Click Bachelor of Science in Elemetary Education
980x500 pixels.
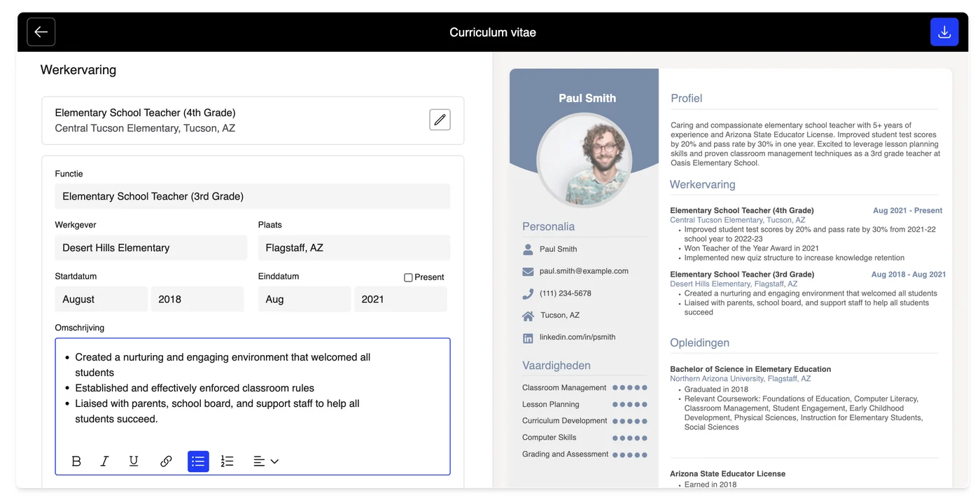(x=750, y=369)
